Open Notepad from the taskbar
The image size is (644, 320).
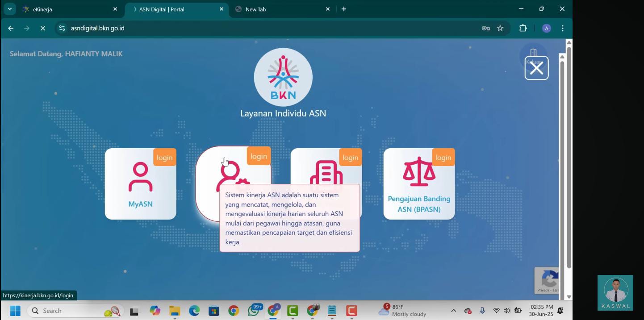coord(332,311)
